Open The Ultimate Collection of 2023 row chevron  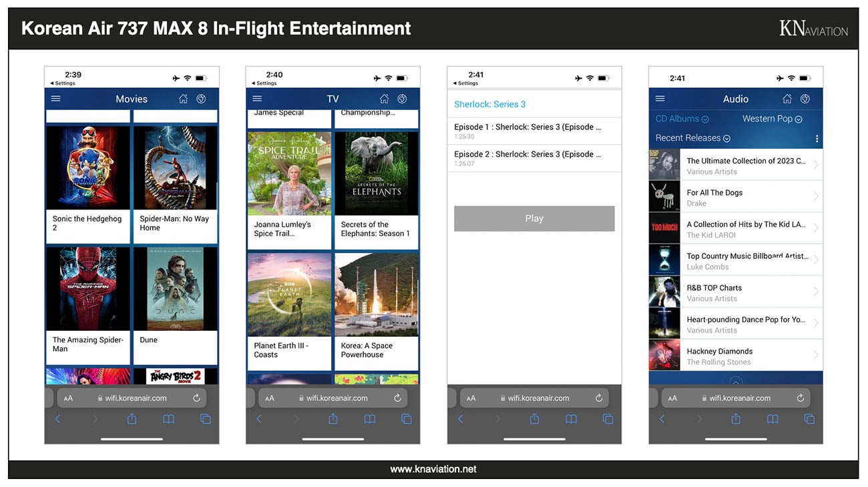816,165
